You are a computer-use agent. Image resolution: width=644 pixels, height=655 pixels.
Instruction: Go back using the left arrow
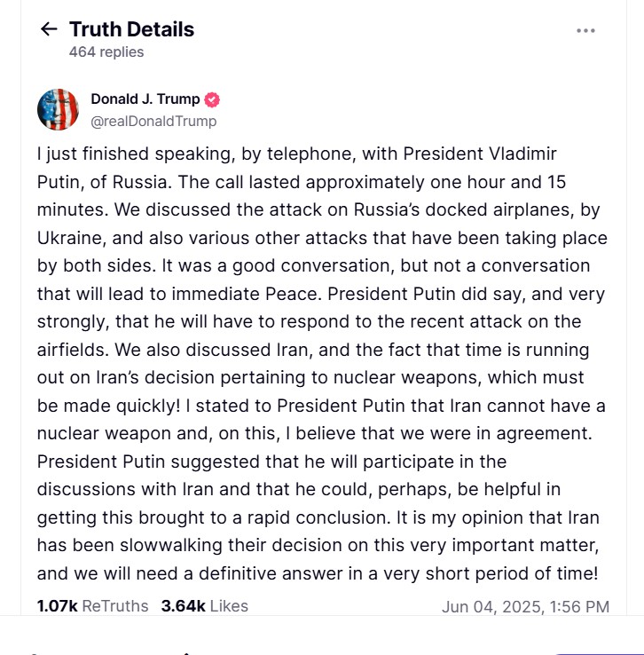pos(49,29)
